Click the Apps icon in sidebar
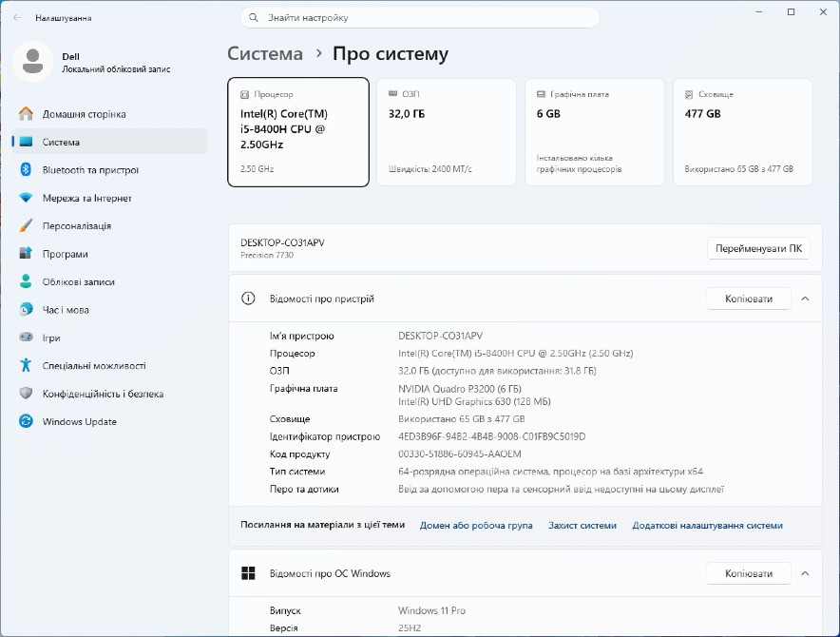840x637 pixels. point(26,254)
